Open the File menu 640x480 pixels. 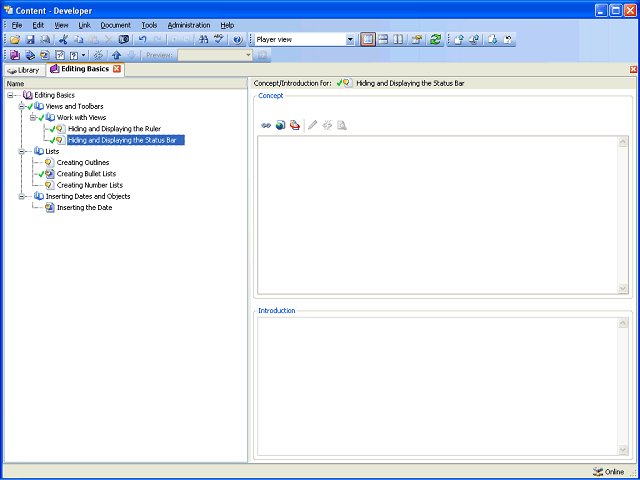pos(17,25)
